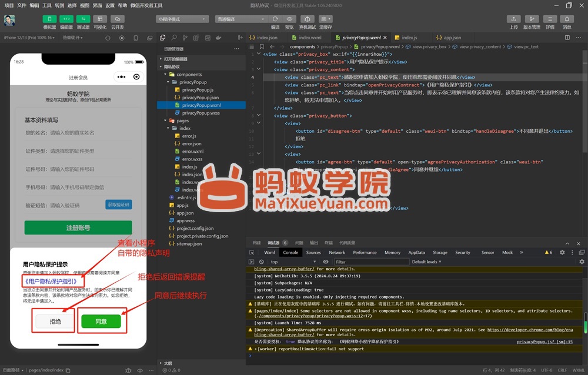Open the 热重载 开 dropdown
Viewport: 588px width, 375px height.
tap(72, 38)
